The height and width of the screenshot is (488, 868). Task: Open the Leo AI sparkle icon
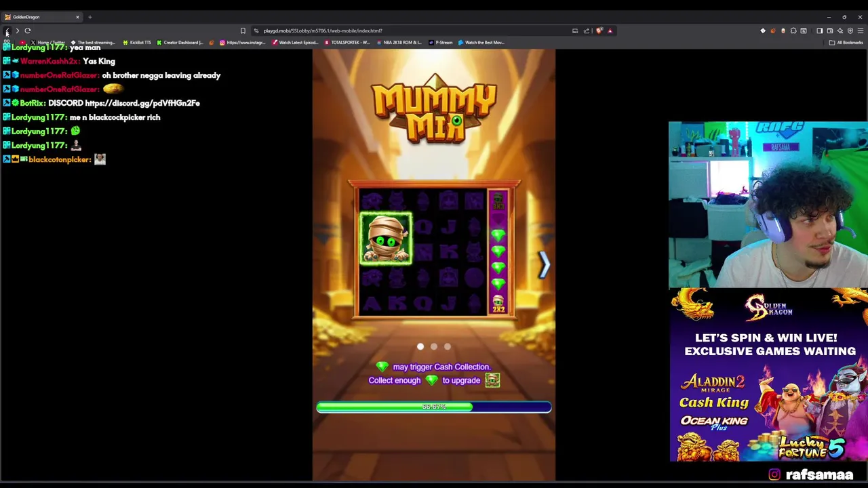pos(840,30)
